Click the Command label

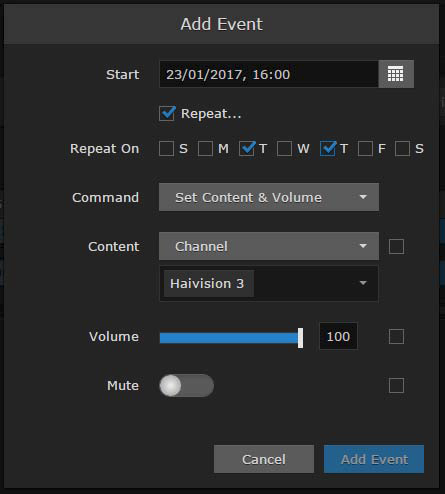click(105, 197)
